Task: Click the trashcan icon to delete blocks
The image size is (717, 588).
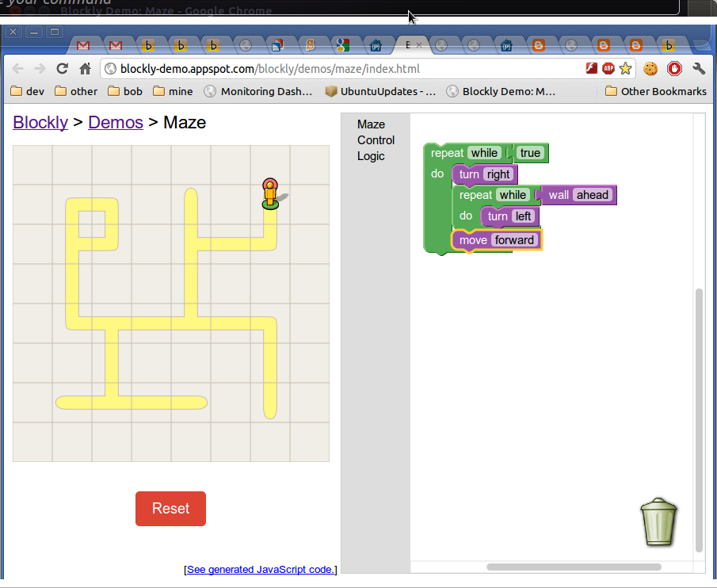Action: click(658, 522)
